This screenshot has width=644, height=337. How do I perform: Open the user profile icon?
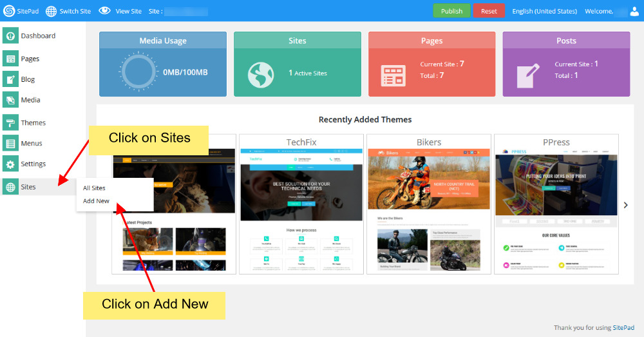634,11
